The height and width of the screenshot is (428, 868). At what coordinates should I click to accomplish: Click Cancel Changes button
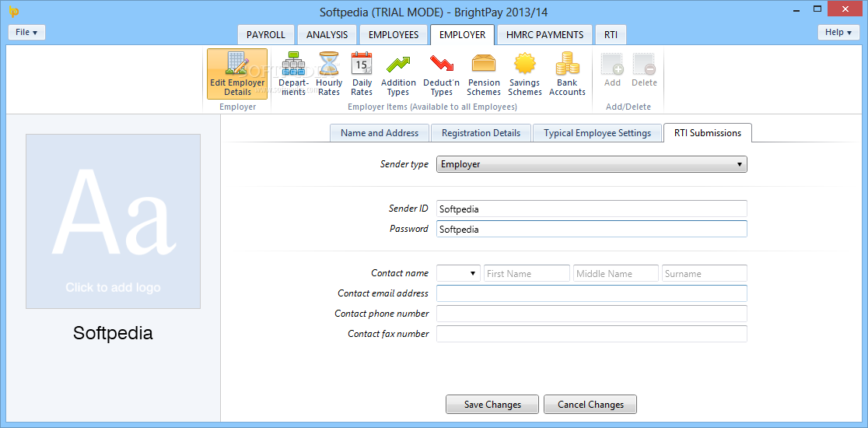click(x=590, y=404)
